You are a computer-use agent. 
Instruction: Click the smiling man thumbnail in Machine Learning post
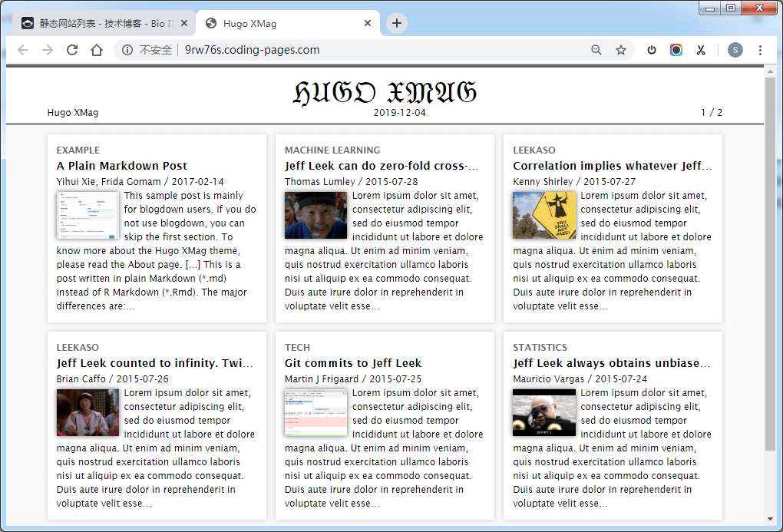tap(316, 215)
